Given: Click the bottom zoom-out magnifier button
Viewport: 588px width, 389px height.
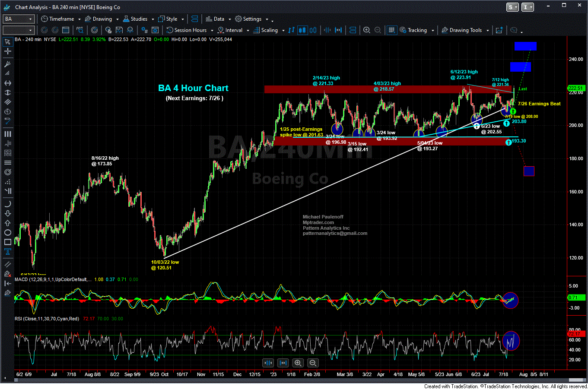Looking at the screenshot, I should click(x=313, y=363).
